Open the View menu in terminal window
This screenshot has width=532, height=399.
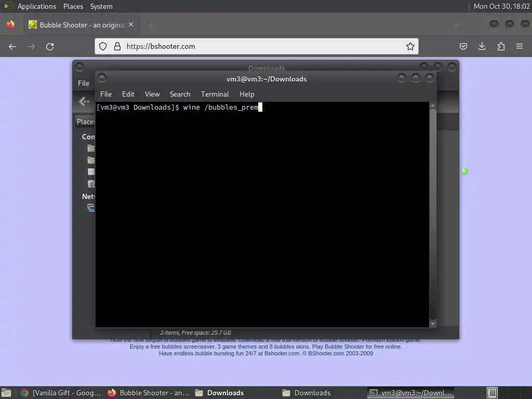point(152,94)
